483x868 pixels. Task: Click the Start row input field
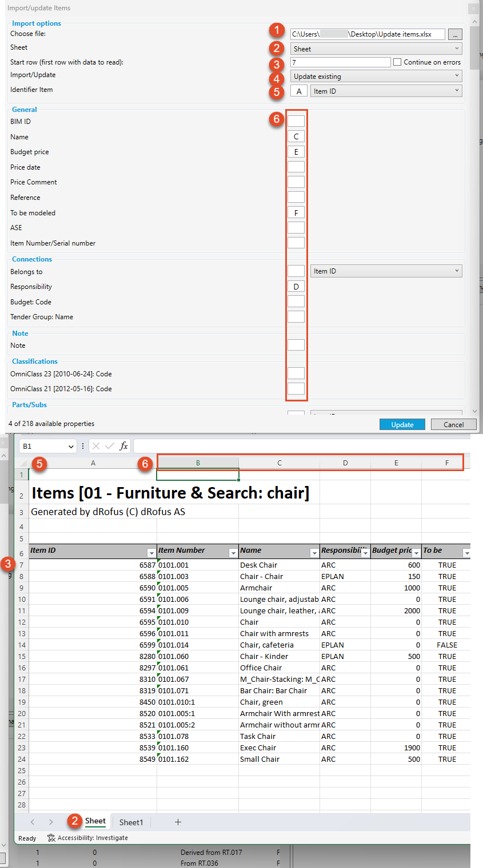pos(340,62)
